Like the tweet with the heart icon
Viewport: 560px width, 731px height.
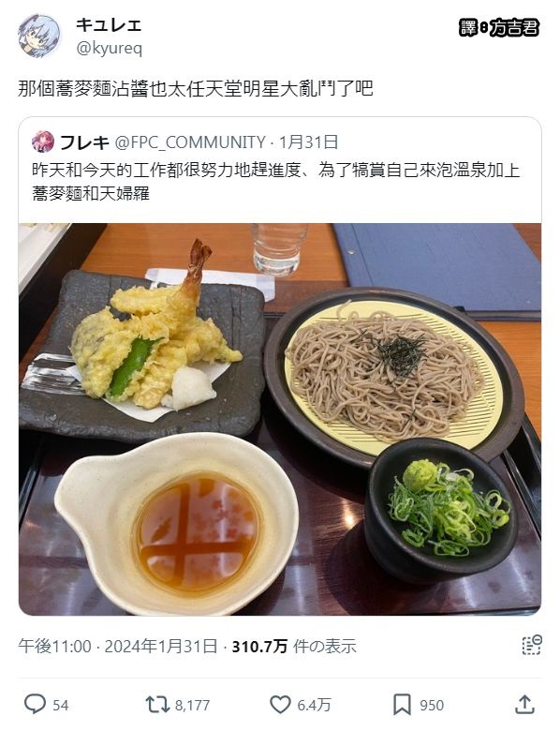coord(280,705)
